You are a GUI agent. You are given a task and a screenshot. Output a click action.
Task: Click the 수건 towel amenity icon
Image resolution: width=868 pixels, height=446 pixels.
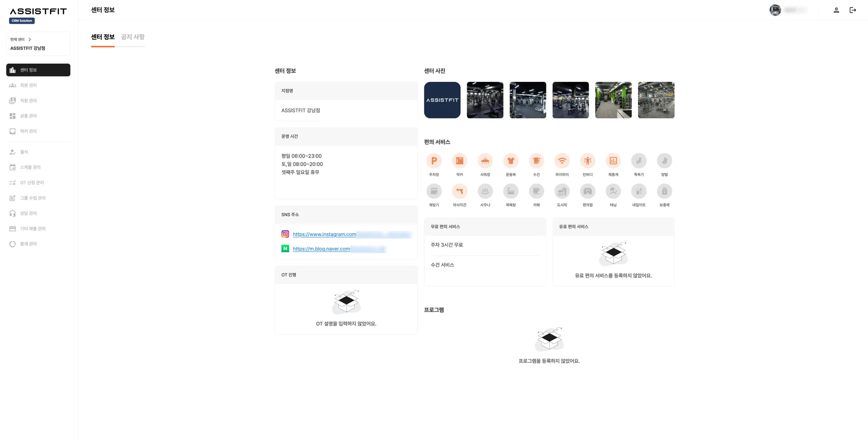536,161
